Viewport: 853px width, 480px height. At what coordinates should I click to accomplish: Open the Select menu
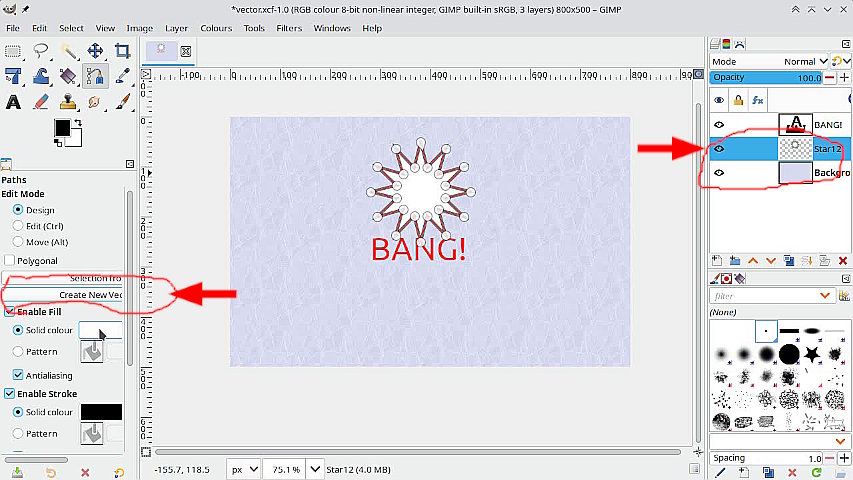tap(71, 28)
